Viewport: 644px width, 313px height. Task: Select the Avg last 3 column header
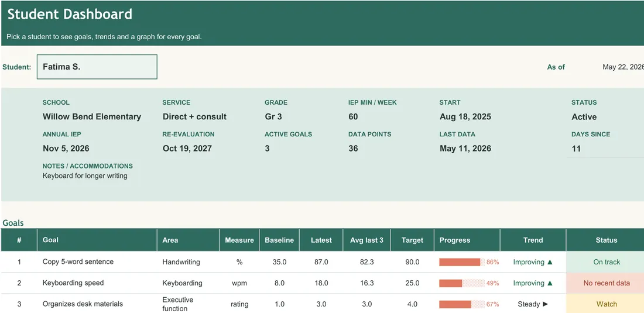[366, 240]
